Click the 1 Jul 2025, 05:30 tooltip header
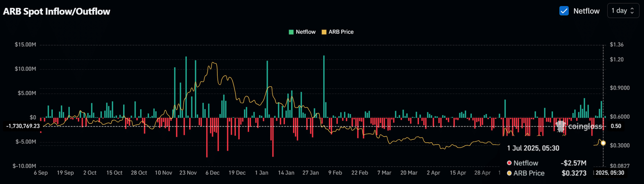Screen dimensions: 644x184 pos(533,148)
